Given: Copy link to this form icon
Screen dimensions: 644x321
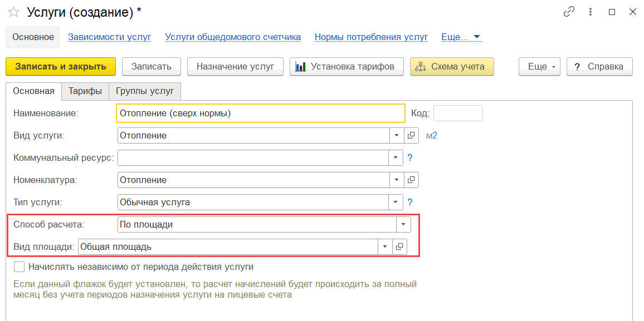Looking at the screenshot, I should point(568,12).
